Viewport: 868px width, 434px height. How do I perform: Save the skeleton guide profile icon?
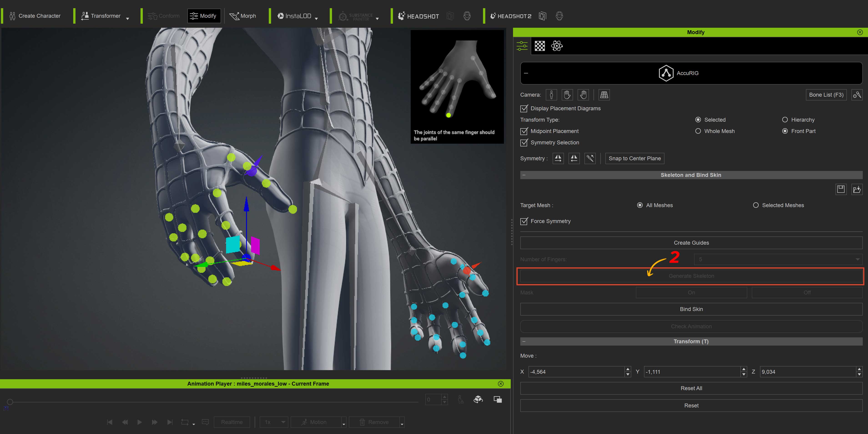click(841, 189)
